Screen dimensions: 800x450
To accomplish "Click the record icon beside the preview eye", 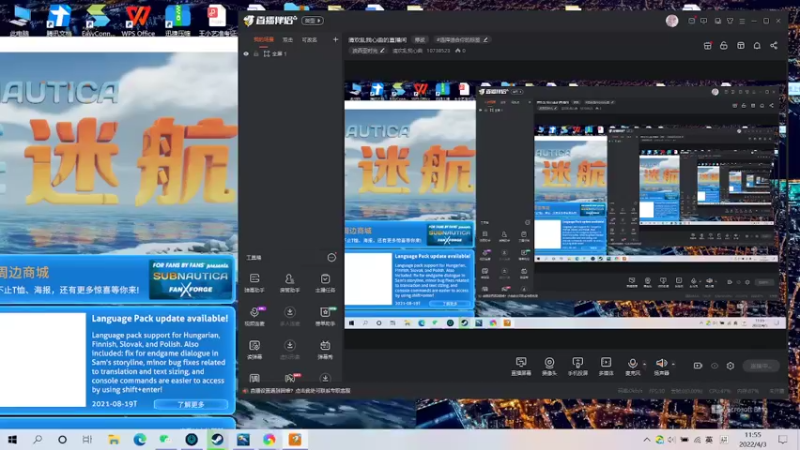I will [x=697, y=366].
